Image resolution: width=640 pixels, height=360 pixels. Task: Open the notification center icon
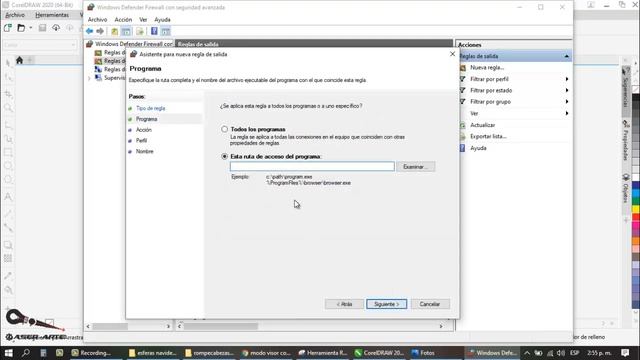tap(625, 353)
